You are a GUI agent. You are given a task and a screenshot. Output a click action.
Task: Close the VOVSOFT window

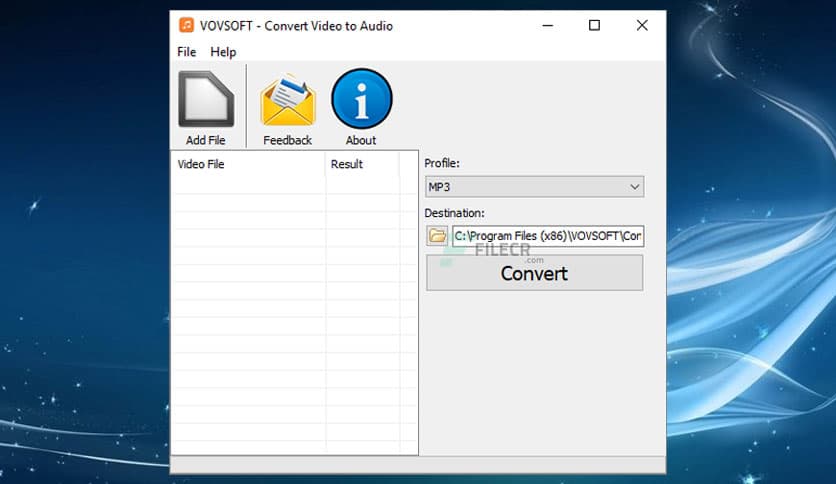coord(642,25)
